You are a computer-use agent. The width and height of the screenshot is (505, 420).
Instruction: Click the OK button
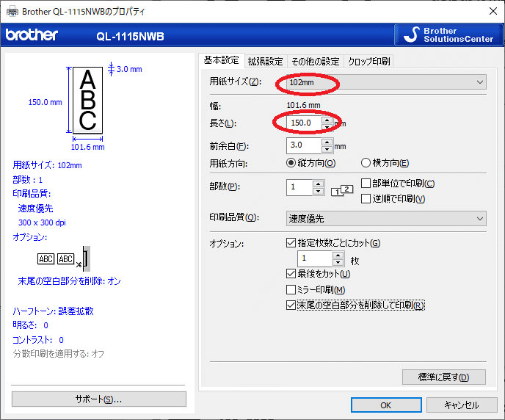386,405
